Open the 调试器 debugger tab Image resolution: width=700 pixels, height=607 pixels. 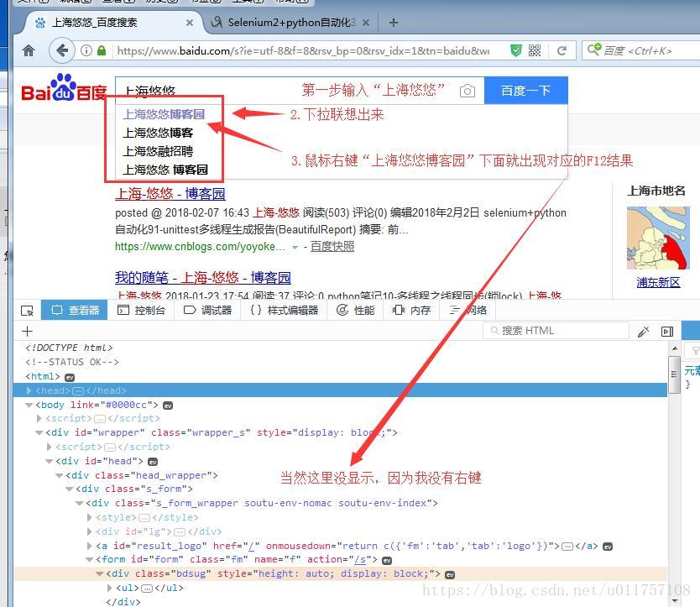click(207, 310)
